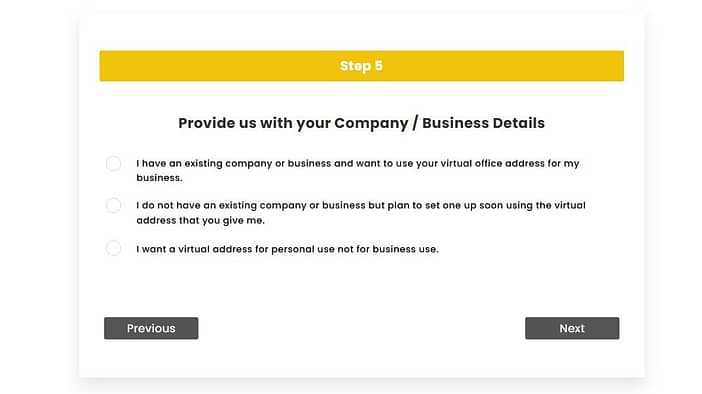Click the 'Previous' text inside the gray button
702x394 pixels.
coord(151,328)
